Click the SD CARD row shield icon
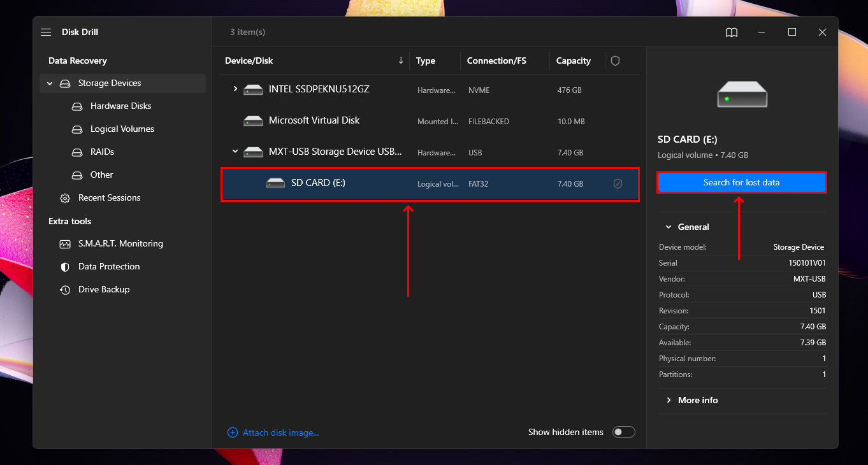The width and height of the screenshot is (868, 465). click(x=618, y=183)
